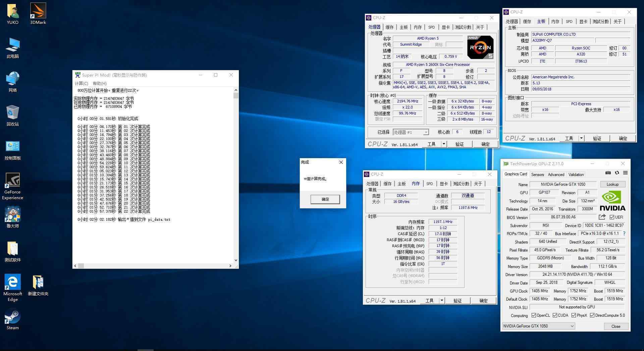This screenshot has width=644, height=351.
Task: Expand 工具 dropdown arrow in CPU-Z memory window
Action: click(x=442, y=301)
